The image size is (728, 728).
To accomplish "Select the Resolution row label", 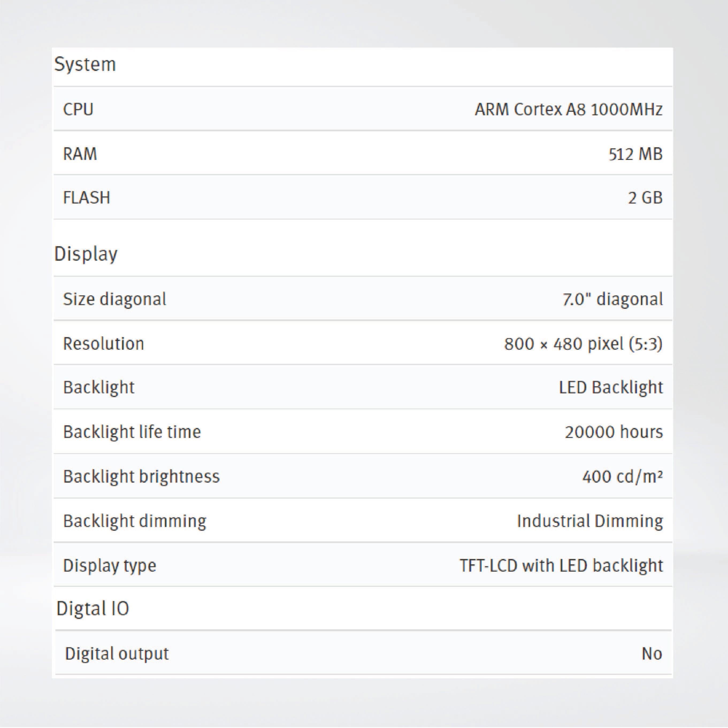I will [x=103, y=344].
